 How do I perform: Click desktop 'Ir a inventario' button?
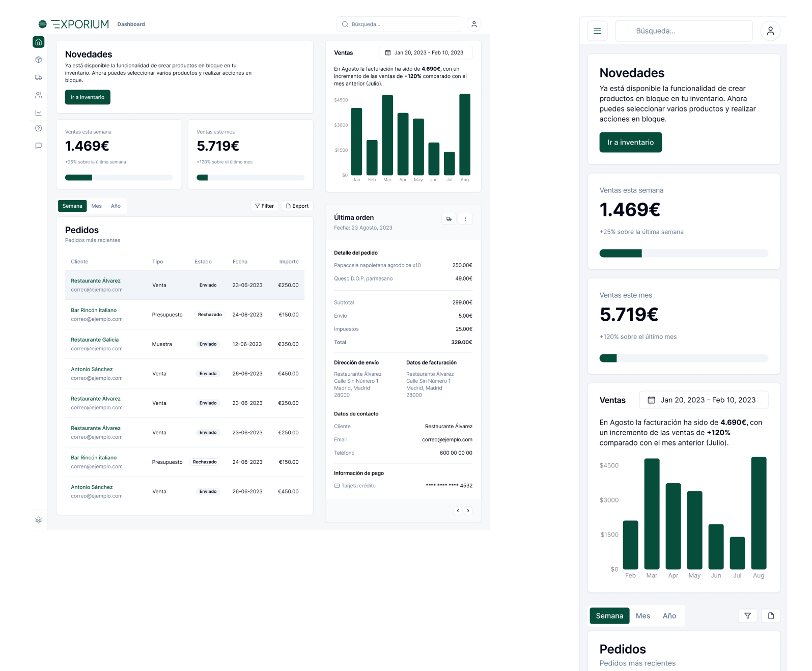88,97
